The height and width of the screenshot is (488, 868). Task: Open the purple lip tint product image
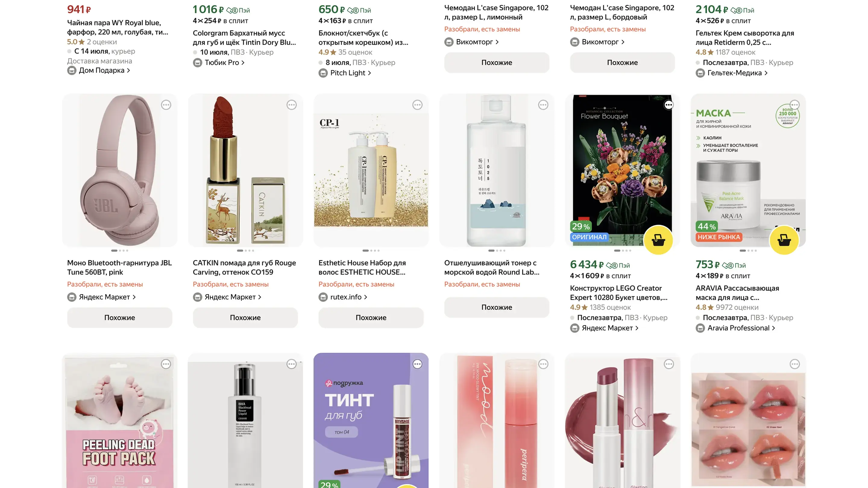tap(371, 420)
